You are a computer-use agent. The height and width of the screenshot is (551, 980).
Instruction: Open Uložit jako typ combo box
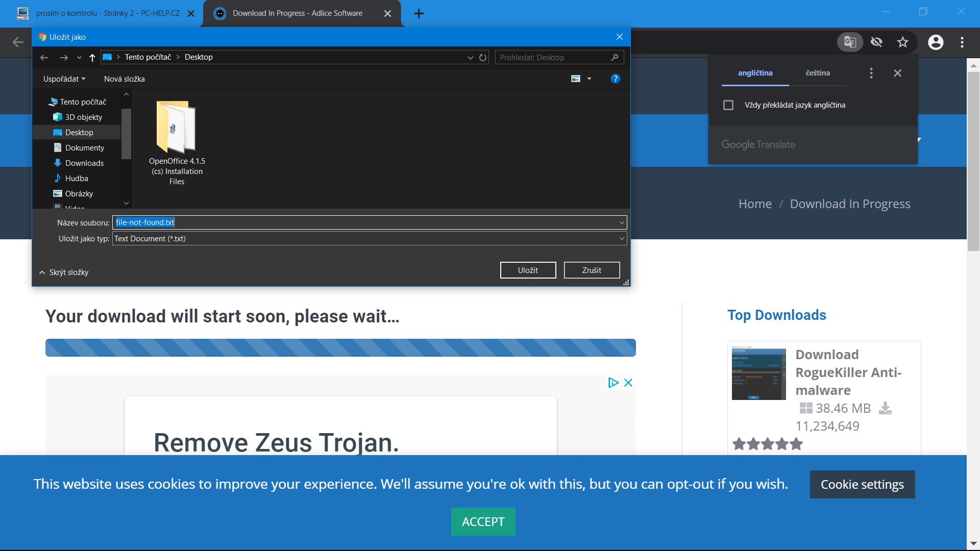(x=369, y=239)
